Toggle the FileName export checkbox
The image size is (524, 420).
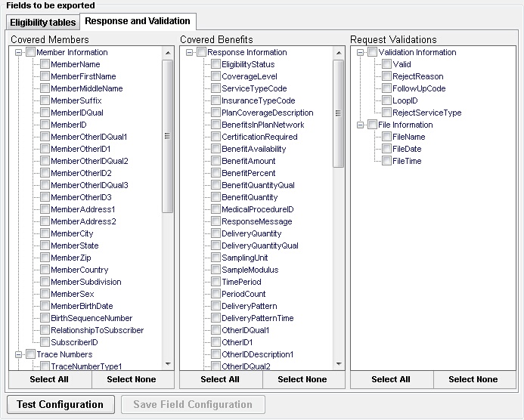click(x=387, y=137)
